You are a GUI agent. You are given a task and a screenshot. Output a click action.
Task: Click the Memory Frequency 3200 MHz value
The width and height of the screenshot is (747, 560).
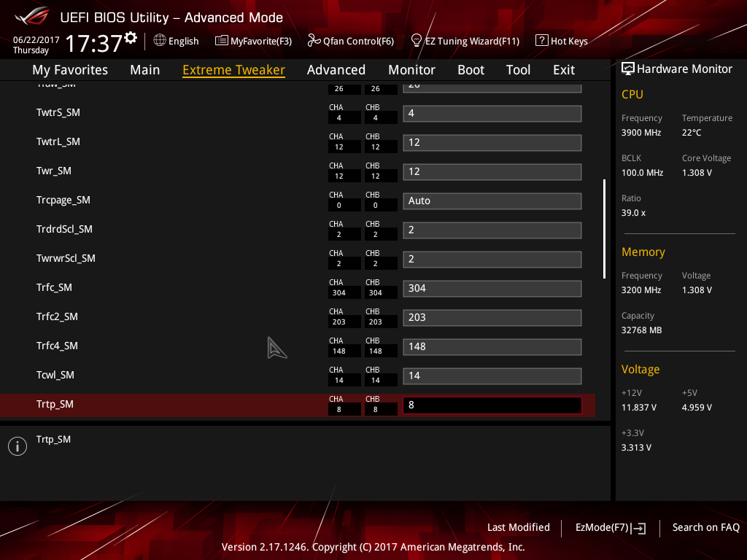pos(641,290)
